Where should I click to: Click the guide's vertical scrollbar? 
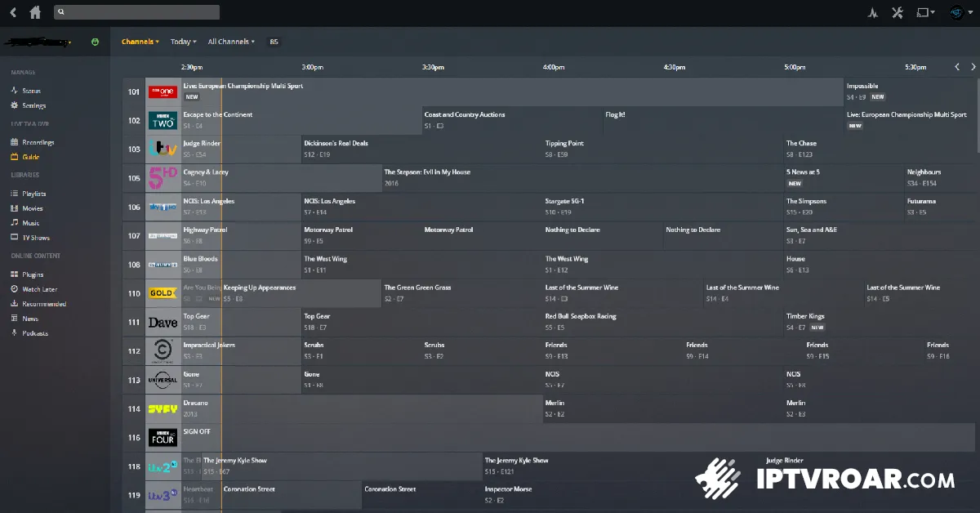click(978, 114)
